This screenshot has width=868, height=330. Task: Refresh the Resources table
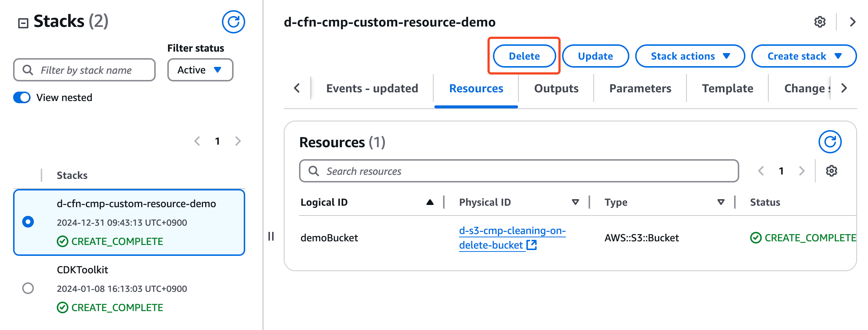point(829,142)
